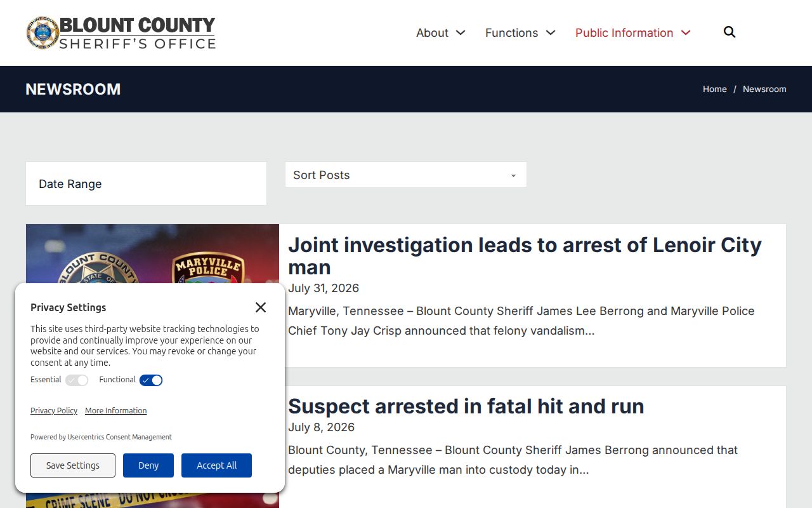
Task: Open the Joint investigation article headline
Action: [525, 256]
